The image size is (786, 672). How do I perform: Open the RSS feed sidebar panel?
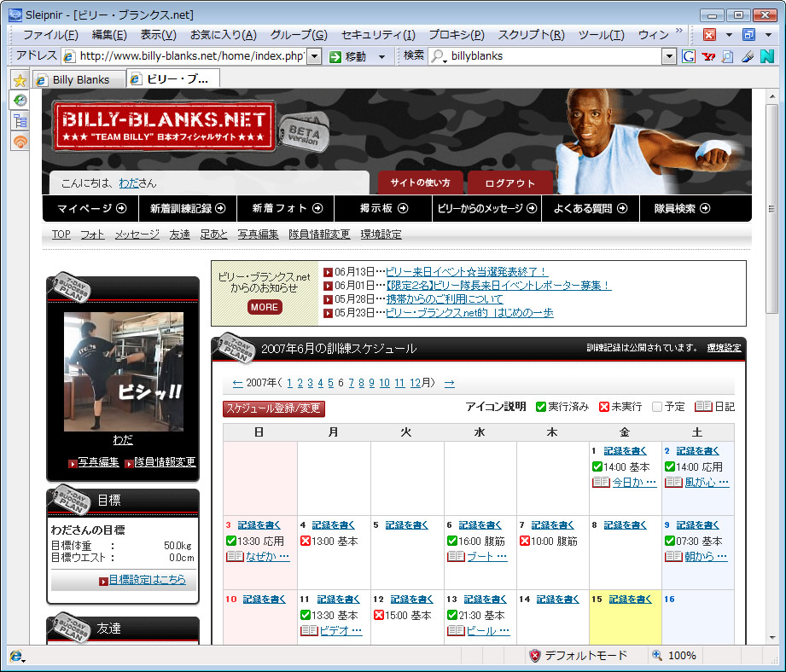[20, 142]
